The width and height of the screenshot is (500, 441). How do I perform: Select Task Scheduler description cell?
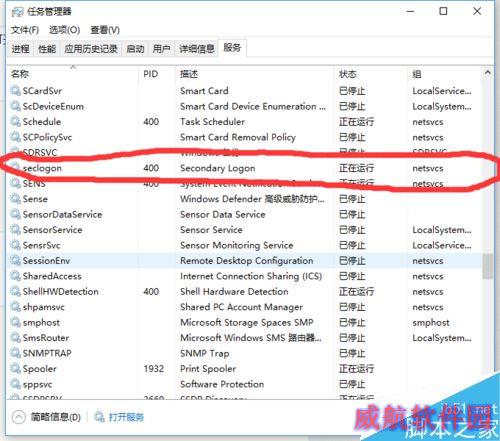pos(212,122)
